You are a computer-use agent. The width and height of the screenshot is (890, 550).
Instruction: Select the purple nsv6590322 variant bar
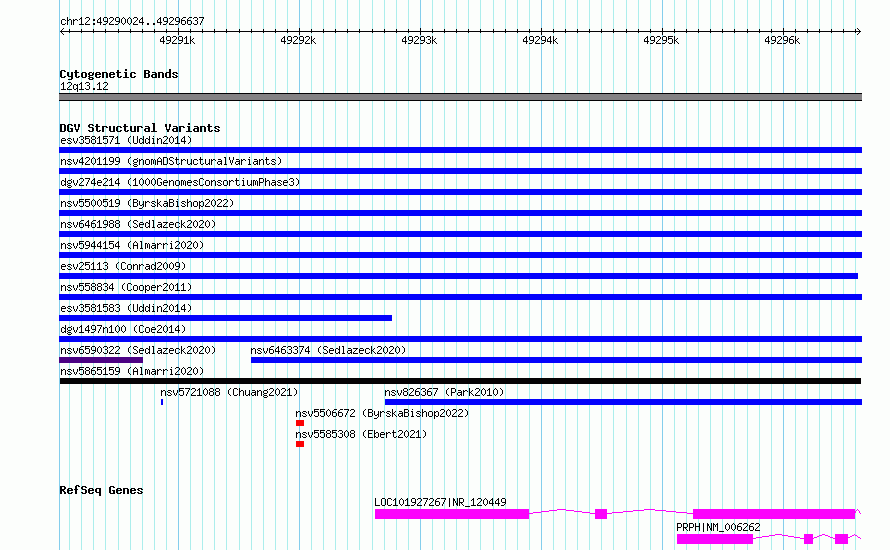point(101,360)
